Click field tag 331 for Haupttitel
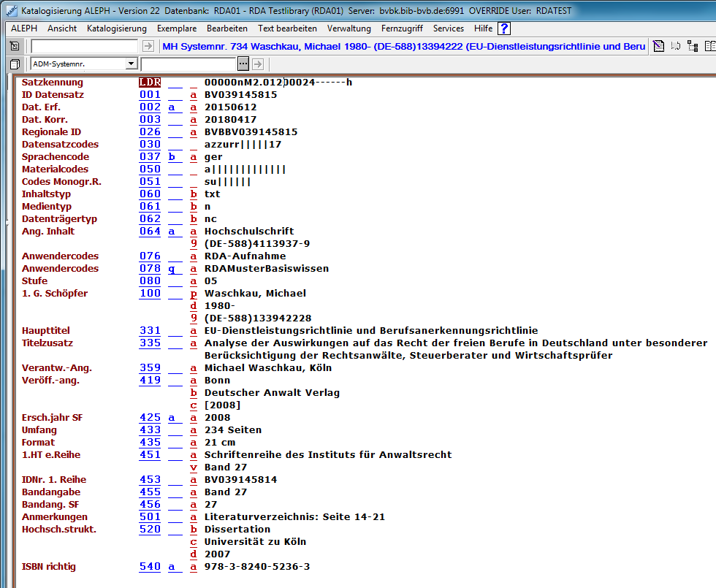 [x=150, y=331]
